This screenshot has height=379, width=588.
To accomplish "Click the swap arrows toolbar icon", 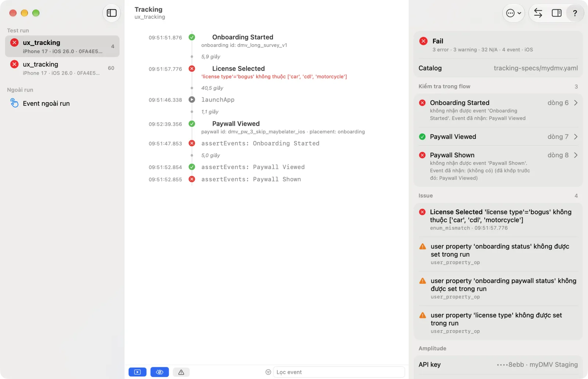I will 538,13.
